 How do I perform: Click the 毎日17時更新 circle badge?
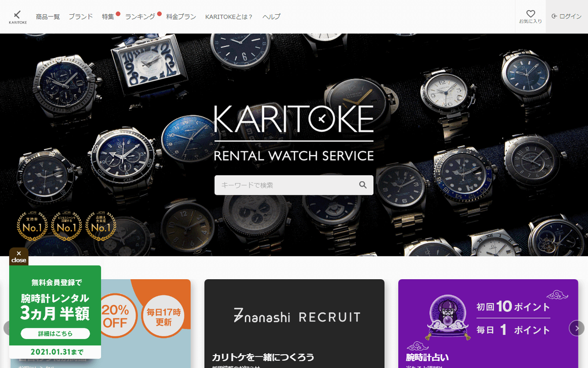pos(164,316)
